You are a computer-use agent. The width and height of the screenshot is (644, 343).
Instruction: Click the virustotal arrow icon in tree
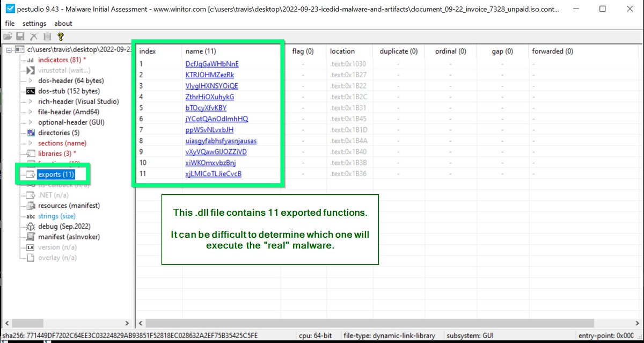pos(31,70)
